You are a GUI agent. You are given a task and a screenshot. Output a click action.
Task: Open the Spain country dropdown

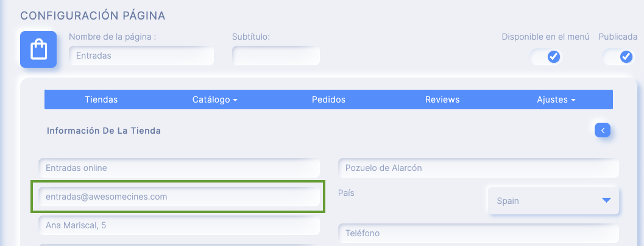pyautogui.click(x=553, y=201)
